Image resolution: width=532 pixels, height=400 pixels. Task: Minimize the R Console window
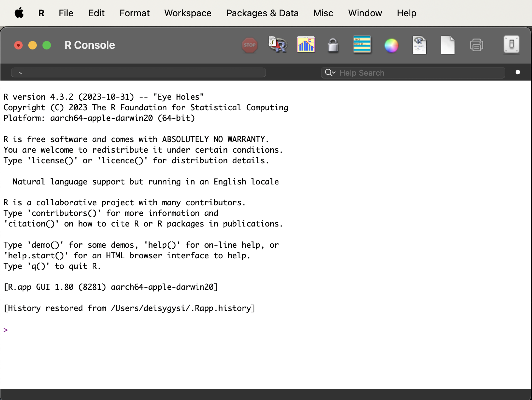(x=33, y=45)
